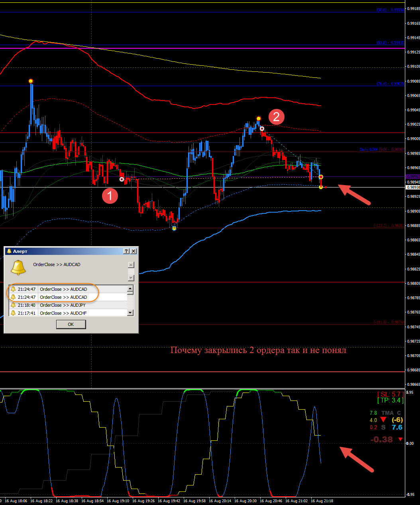420x505 pixels.
Task: Click the (-127.2) - 0.98882 Fibonacci label
Action: [389, 226]
